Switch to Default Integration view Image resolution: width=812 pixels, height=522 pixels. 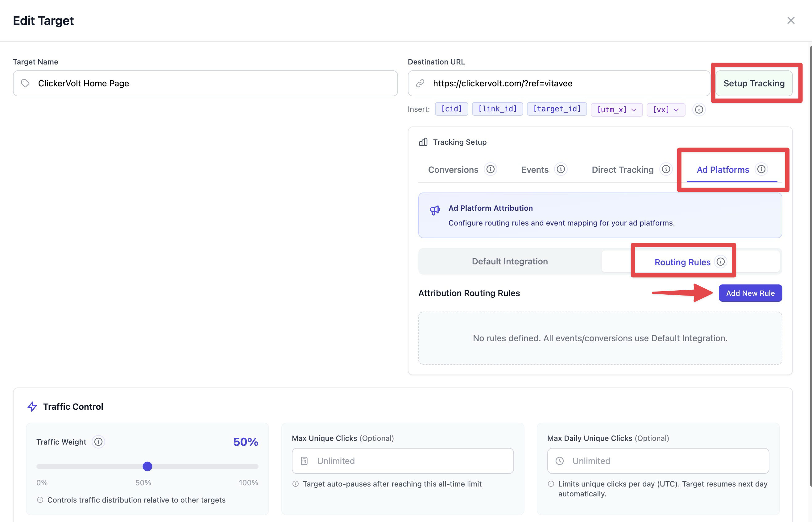pyautogui.click(x=510, y=261)
